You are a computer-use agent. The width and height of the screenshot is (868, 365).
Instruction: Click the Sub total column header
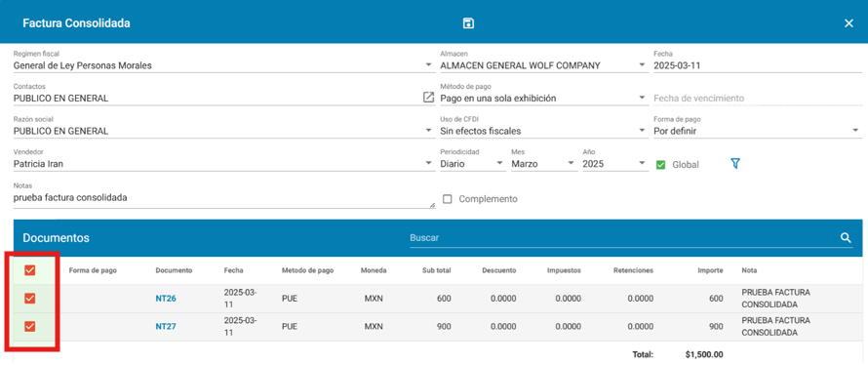tap(436, 271)
